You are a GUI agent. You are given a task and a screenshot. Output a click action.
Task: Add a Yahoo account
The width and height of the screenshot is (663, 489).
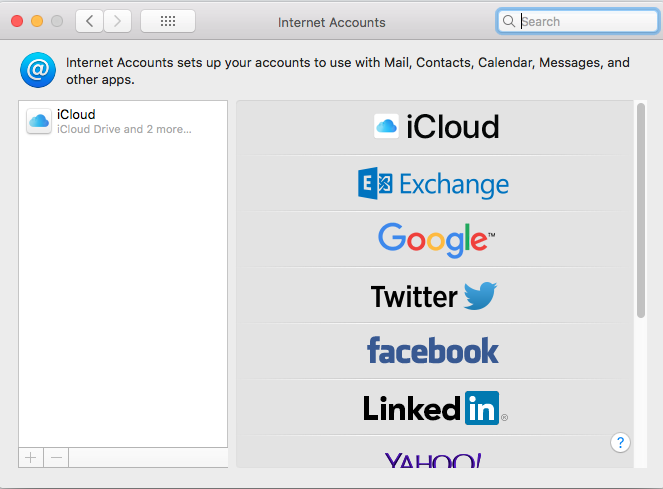click(x=435, y=452)
